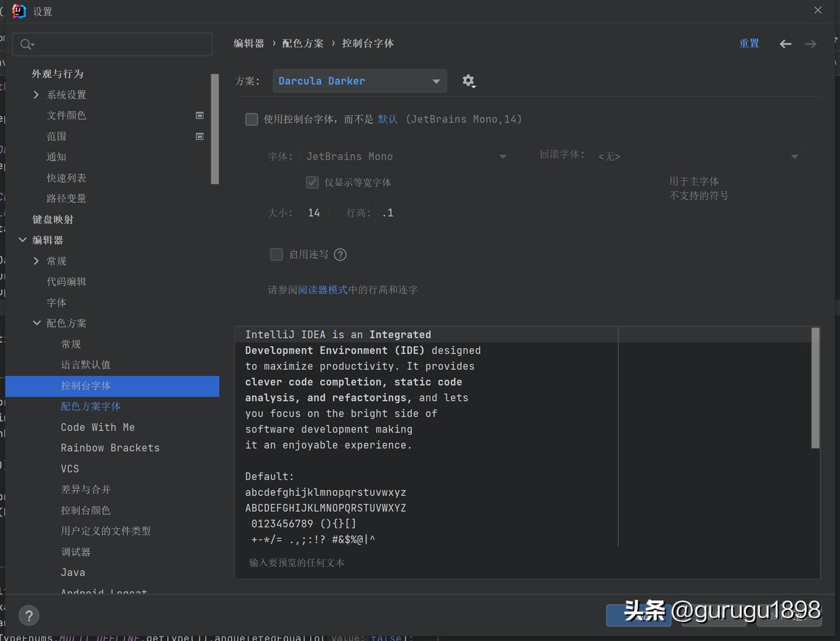
Task: Click the 重置 link
Action: click(x=749, y=43)
